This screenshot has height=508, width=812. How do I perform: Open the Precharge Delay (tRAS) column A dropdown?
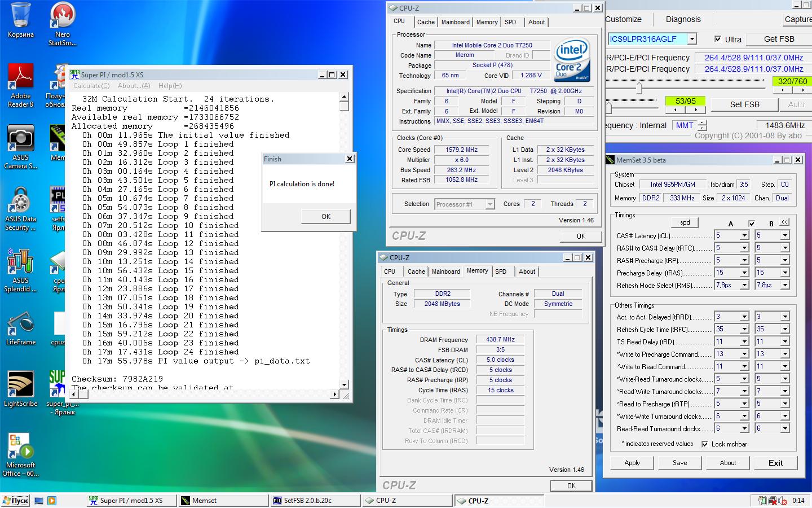coord(744,273)
